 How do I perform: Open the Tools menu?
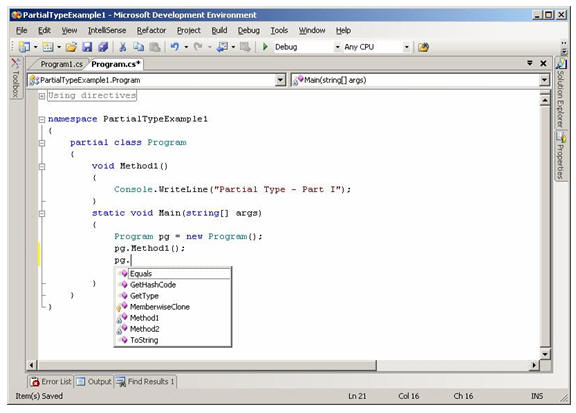279,30
